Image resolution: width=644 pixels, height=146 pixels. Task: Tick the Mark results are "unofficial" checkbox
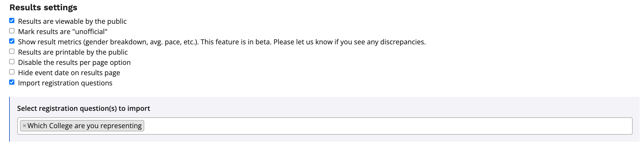(12, 31)
